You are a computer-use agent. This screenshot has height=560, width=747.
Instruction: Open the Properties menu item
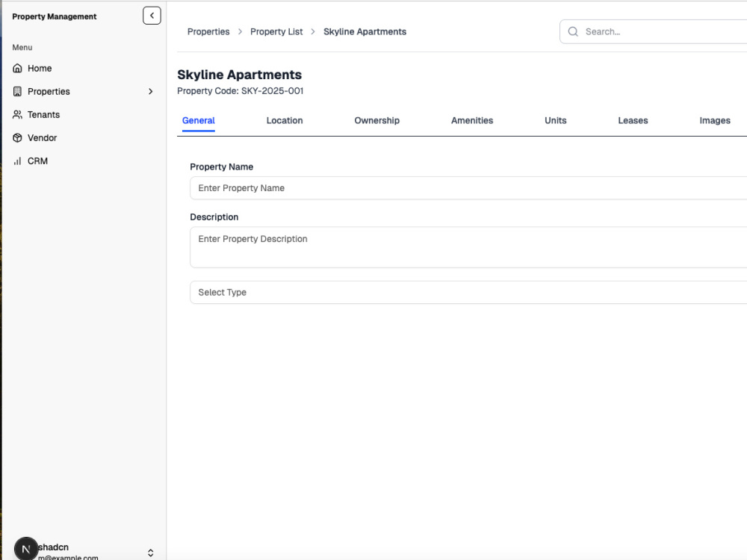84,91
